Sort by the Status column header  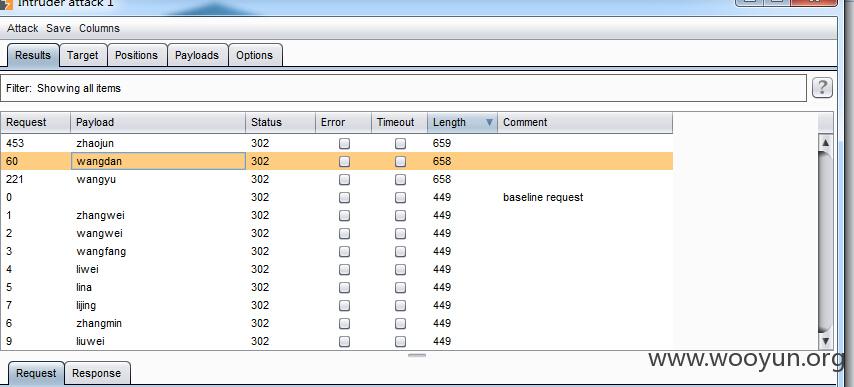tap(280, 122)
